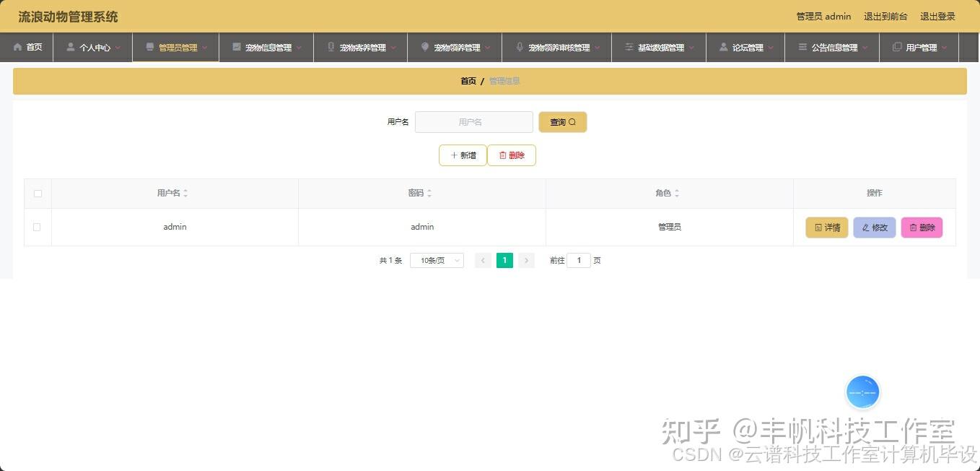Click the 退出到前台 link

[885, 17]
